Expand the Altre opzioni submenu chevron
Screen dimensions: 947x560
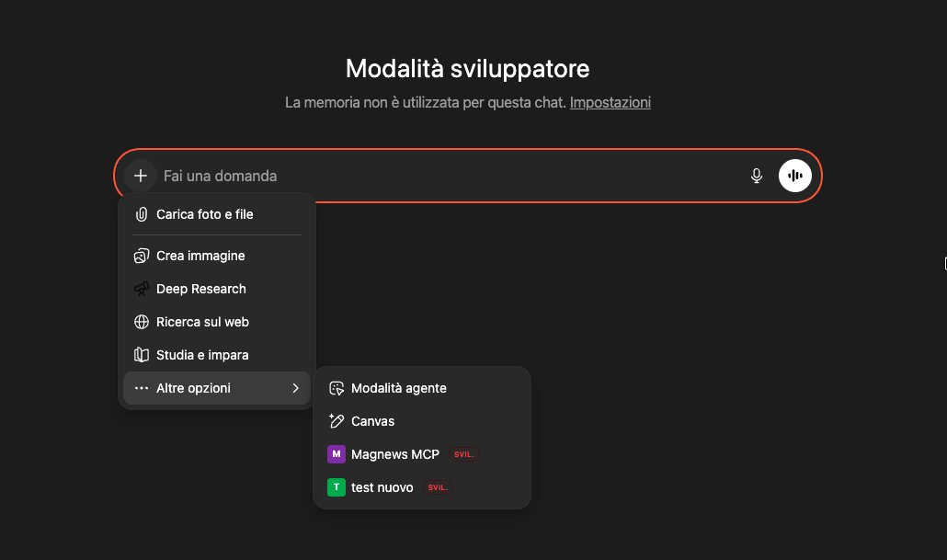pyautogui.click(x=295, y=388)
